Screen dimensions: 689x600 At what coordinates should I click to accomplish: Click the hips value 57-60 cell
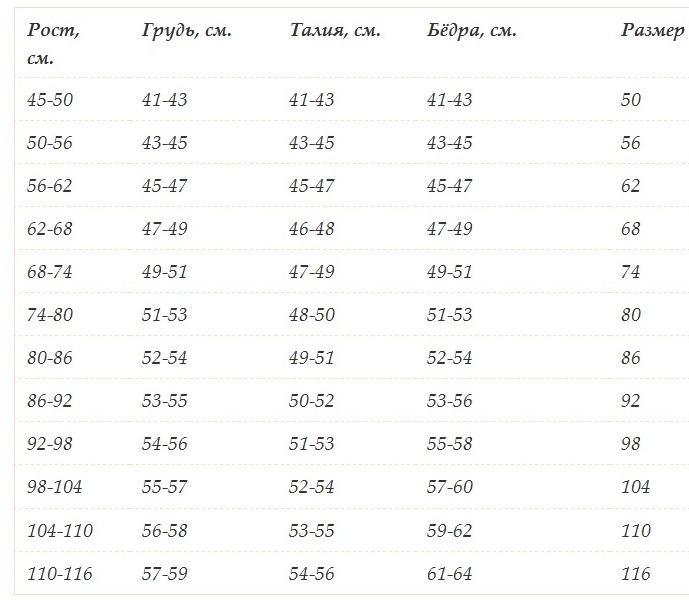point(450,488)
